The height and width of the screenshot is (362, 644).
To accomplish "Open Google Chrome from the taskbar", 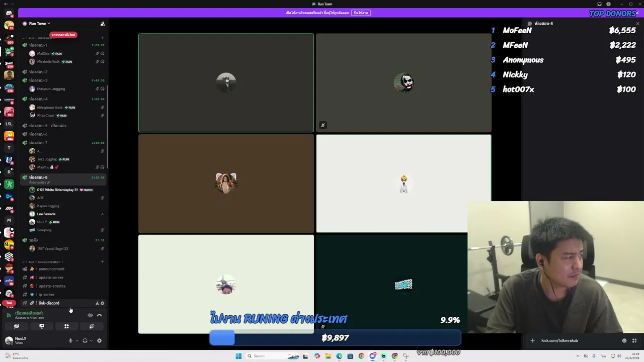I will [x=361, y=356].
